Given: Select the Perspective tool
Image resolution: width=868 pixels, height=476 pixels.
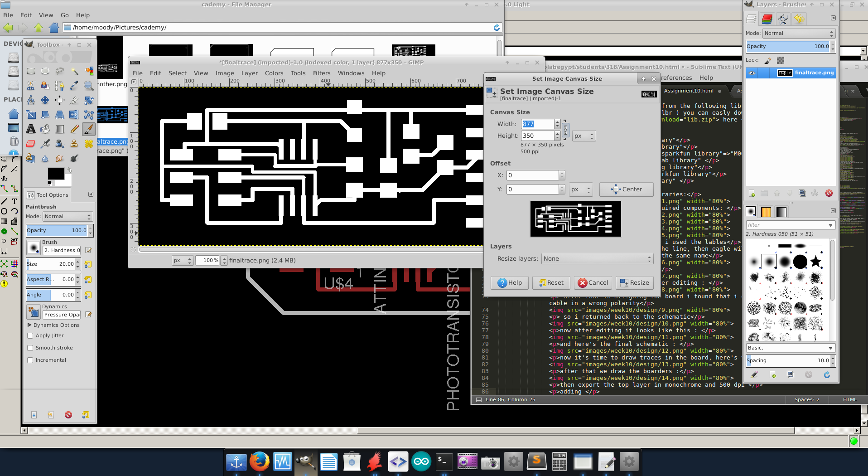Looking at the screenshot, I should pos(60,115).
